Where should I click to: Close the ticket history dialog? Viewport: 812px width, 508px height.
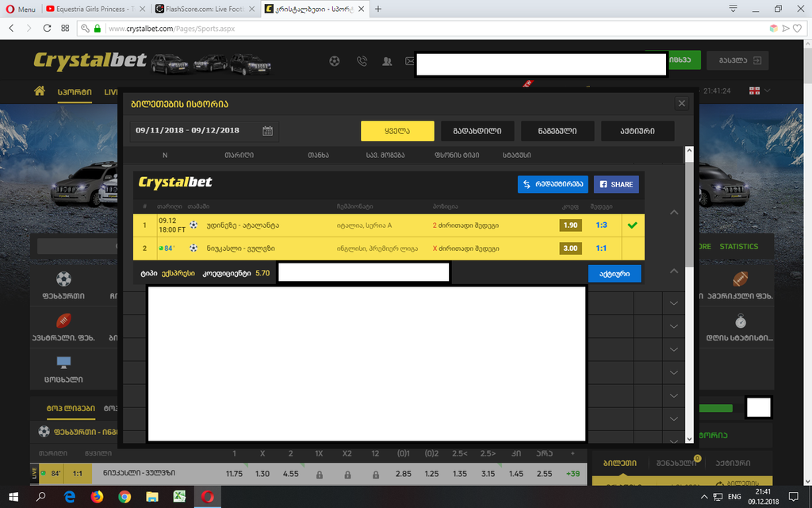point(681,104)
